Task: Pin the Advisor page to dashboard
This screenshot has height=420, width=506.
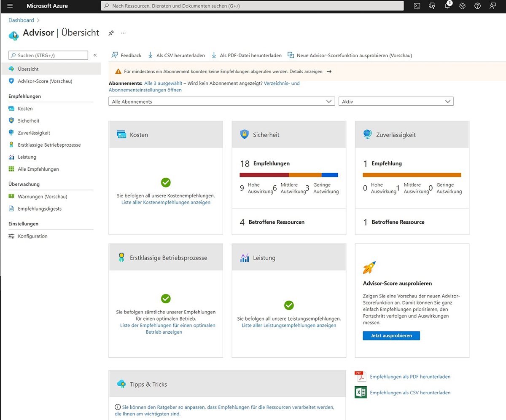Action: click(111, 33)
